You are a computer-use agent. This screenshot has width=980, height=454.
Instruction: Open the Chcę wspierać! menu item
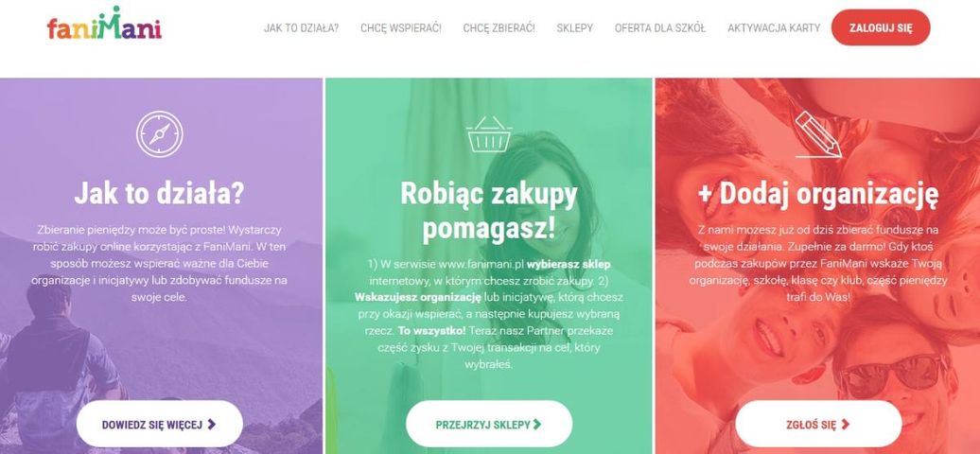(x=401, y=28)
